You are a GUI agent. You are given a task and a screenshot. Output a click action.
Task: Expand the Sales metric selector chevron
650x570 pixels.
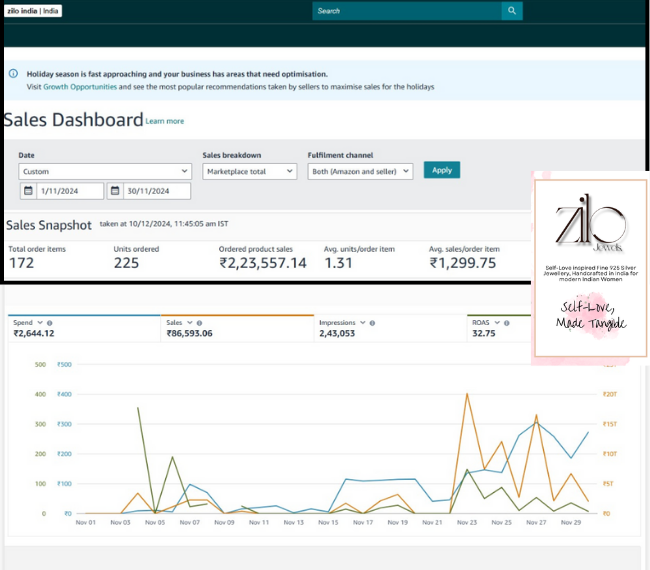click(190, 323)
